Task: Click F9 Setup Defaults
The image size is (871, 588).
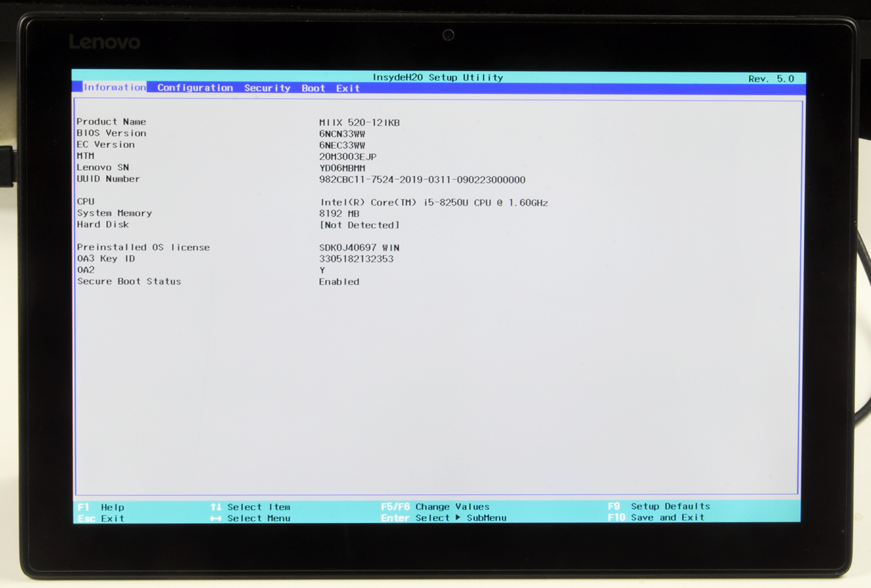Action: [658, 506]
